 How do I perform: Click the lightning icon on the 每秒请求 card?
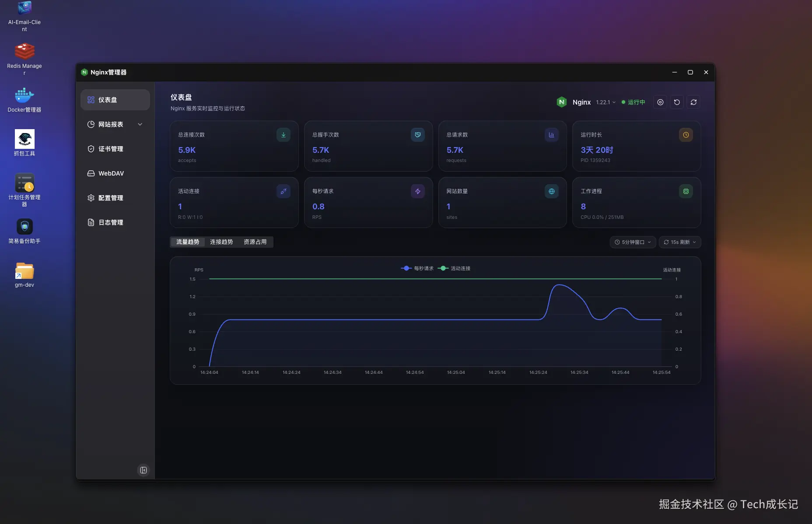click(418, 191)
